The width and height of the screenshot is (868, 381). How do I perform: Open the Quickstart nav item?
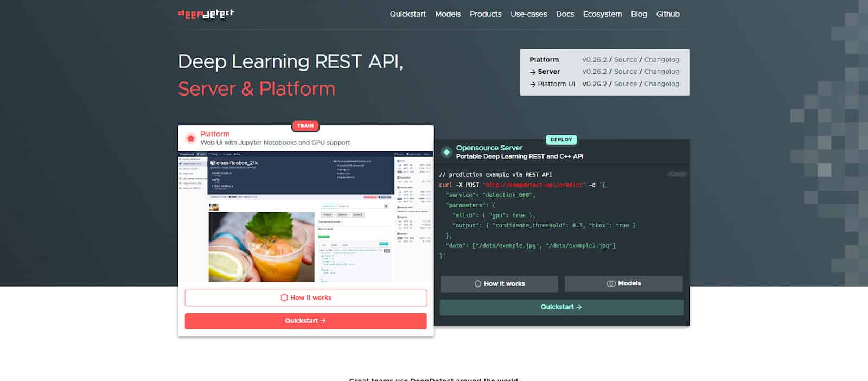tap(407, 14)
